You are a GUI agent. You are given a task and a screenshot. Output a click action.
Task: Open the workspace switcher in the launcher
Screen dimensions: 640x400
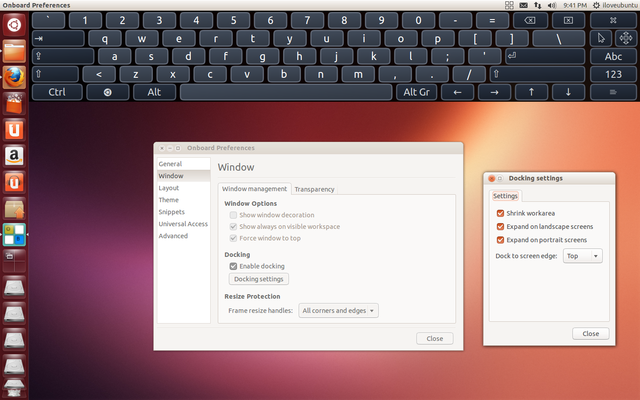click(x=14, y=261)
